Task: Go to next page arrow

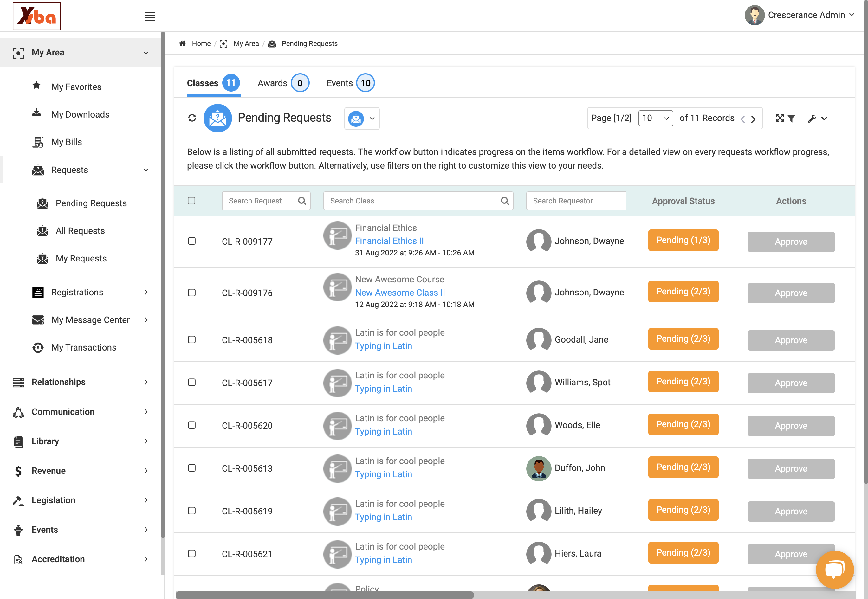Action: 753,119
